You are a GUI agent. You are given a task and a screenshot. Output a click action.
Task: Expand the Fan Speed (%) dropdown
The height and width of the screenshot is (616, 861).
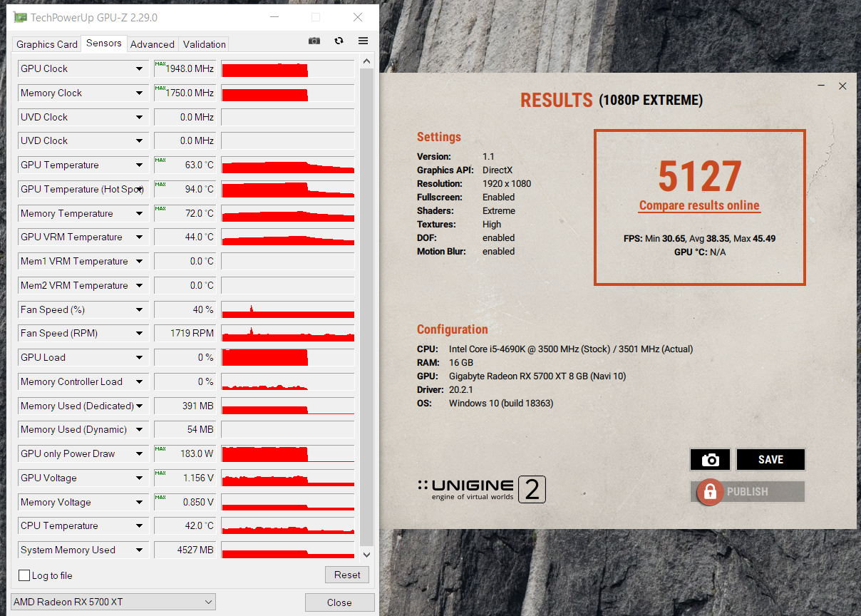pyautogui.click(x=139, y=310)
